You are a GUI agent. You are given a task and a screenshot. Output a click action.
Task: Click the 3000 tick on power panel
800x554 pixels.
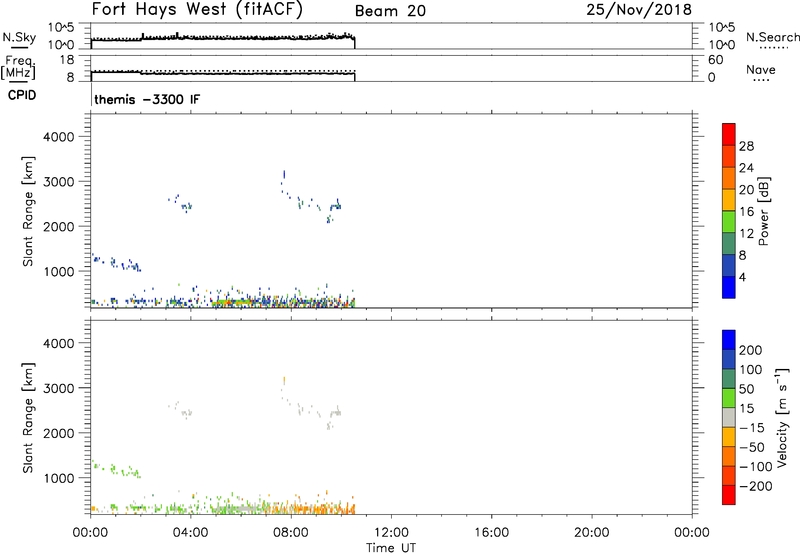click(59, 182)
